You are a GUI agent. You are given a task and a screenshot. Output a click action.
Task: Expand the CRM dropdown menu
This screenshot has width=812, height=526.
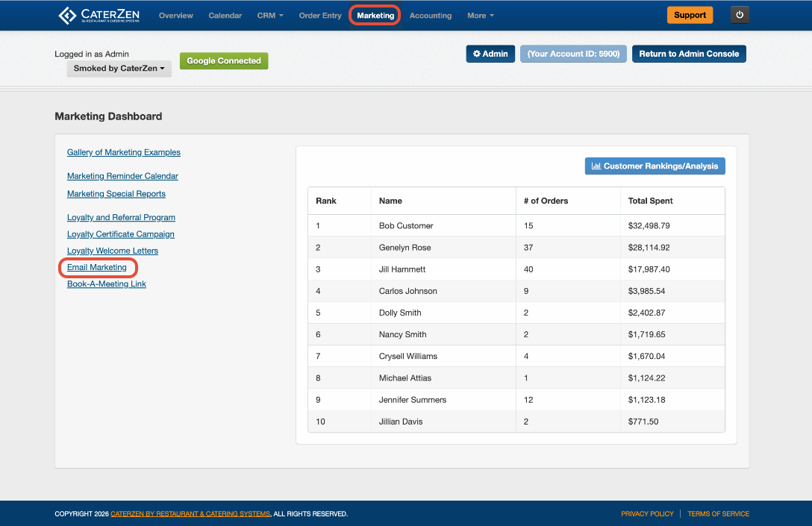coord(270,16)
